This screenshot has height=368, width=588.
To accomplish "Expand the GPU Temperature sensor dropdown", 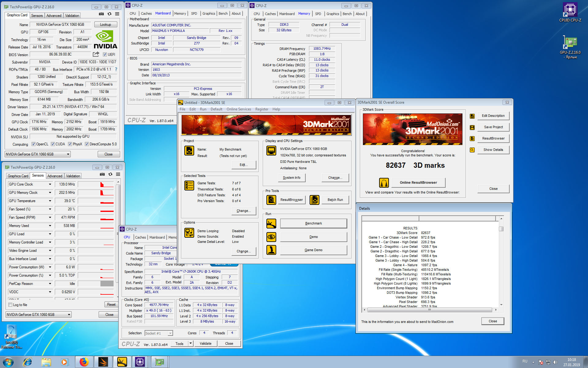I will 50,201.
